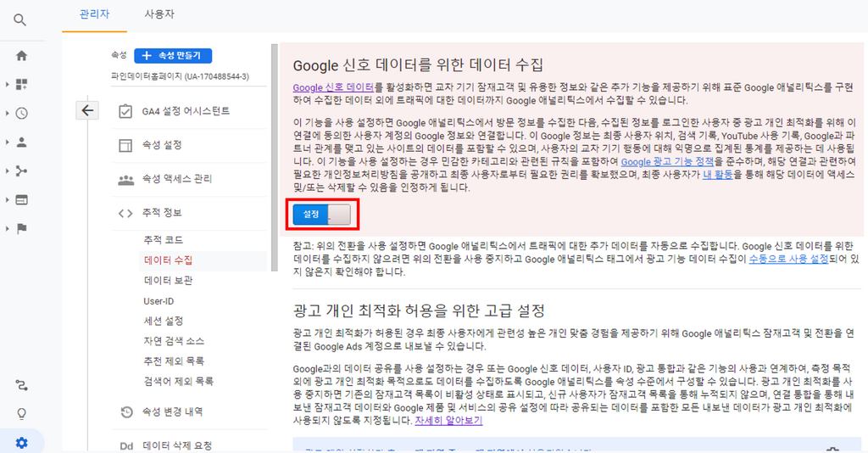Switch to the 사용자 tab
This screenshot has height=453, width=868.
[159, 15]
